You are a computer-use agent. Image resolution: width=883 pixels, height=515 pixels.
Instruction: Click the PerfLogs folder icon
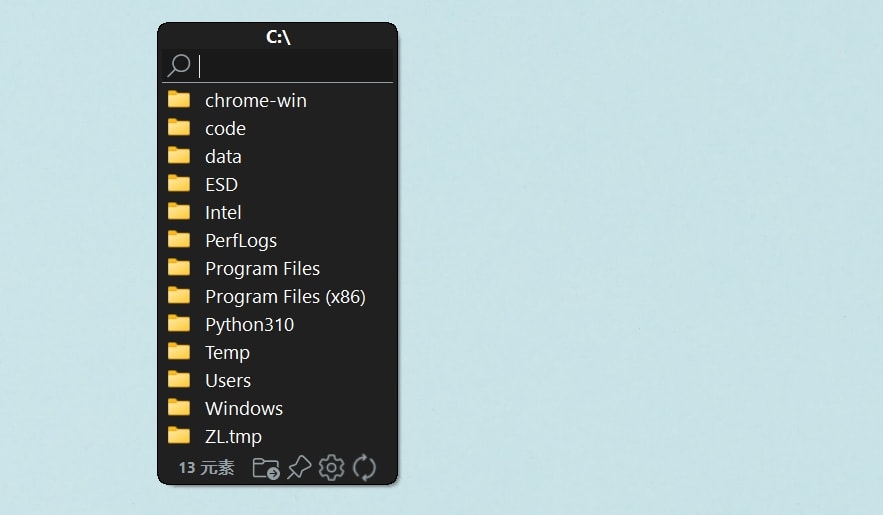(179, 240)
